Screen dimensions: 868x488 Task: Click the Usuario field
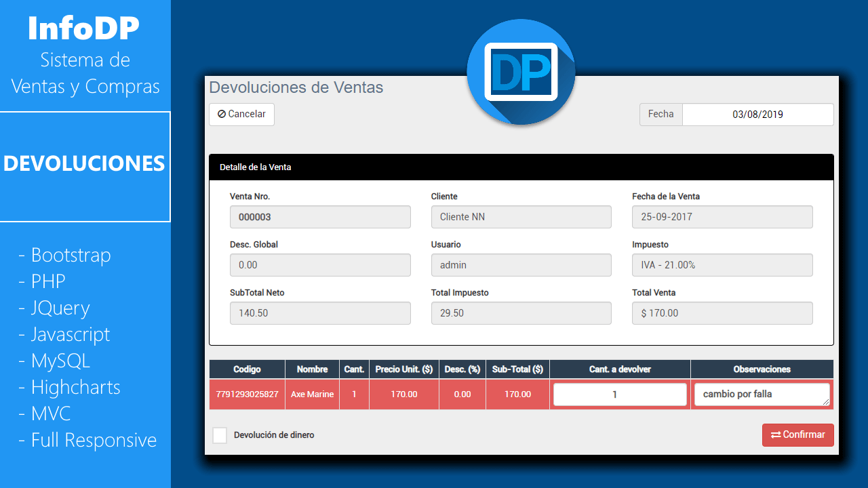(x=521, y=265)
